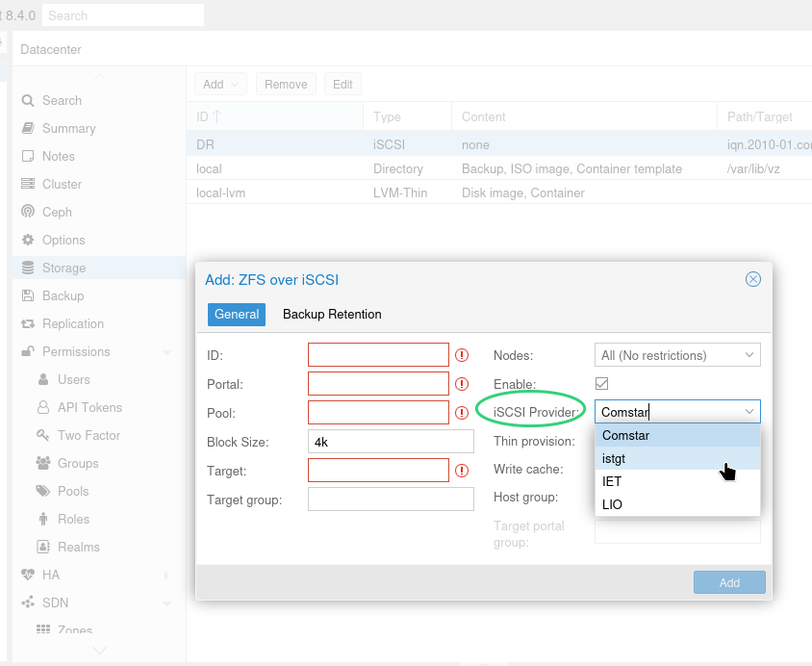Open the Nodes dropdown
Viewport: 812px width, 666px height.
(677, 355)
